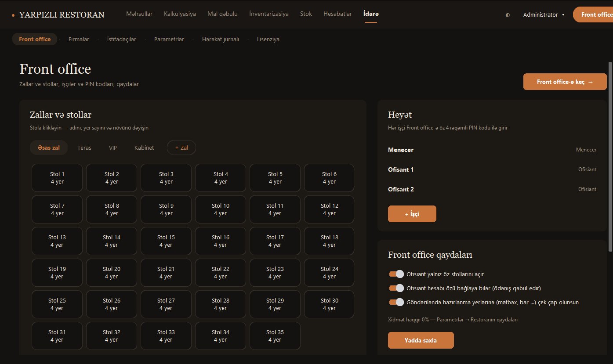Toggle the 'çek çap olunsun' print switch
Screen dimensions: 613x364
click(x=396, y=303)
